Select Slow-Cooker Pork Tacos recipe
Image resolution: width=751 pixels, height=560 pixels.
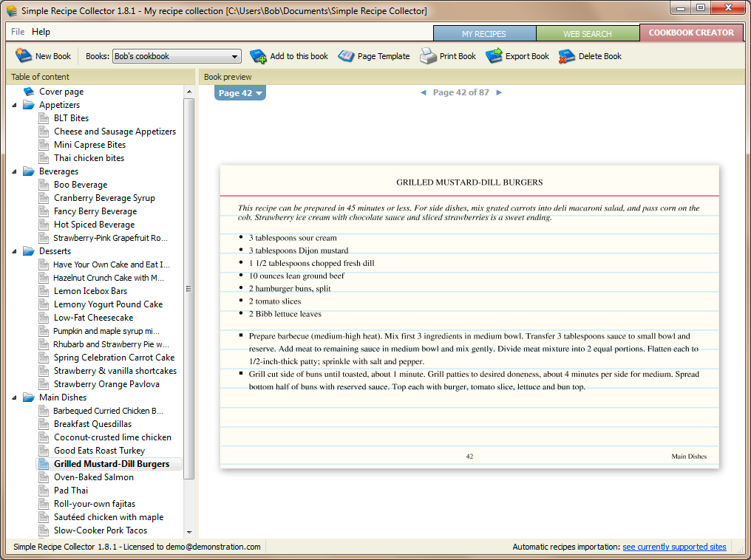click(100, 530)
